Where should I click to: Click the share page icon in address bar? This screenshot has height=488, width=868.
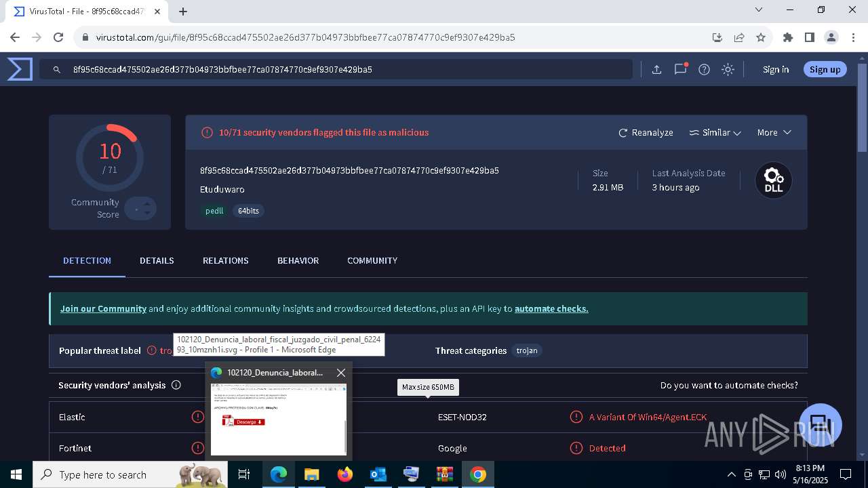pos(739,37)
